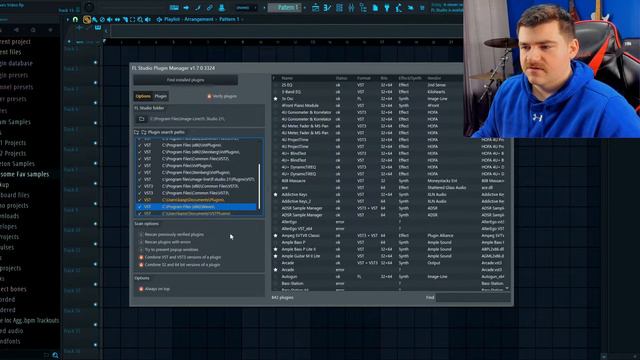Select the Zoom magnifier tool in playlist toolbar

click(x=140, y=19)
